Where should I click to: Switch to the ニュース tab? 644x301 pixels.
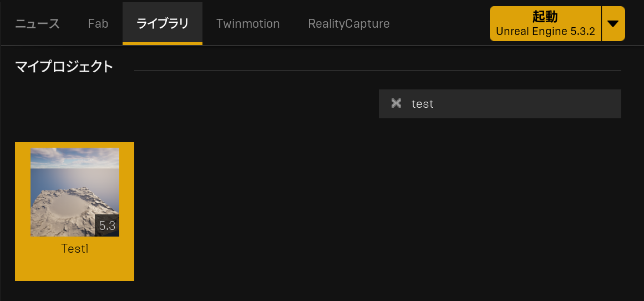click(x=37, y=24)
